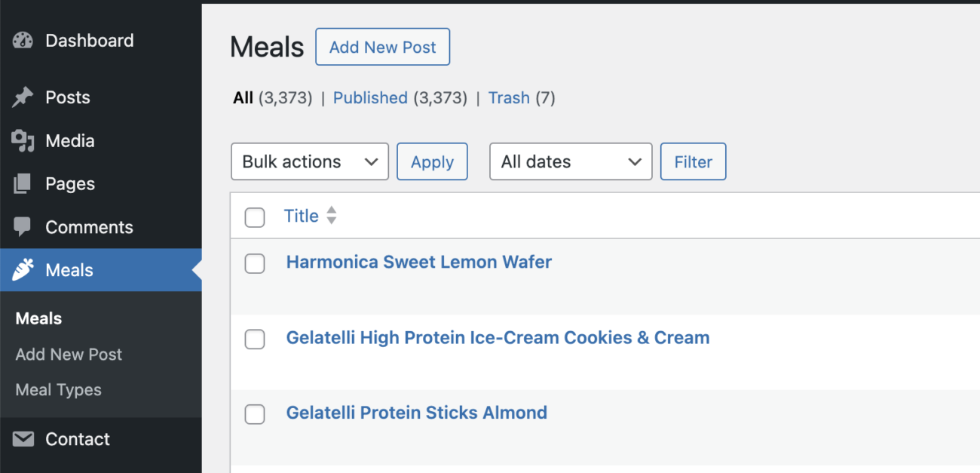Image resolution: width=980 pixels, height=473 pixels.
Task: Sort by title using the arrows icon
Action: pos(331,217)
